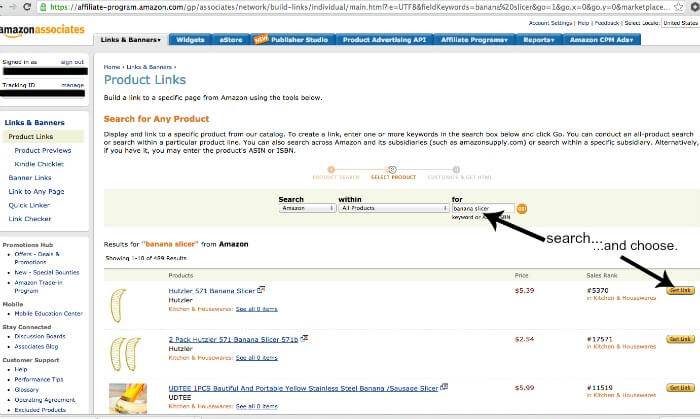Expand the Reports tab menu
Screen dimensions: 700x419
point(538,40)
